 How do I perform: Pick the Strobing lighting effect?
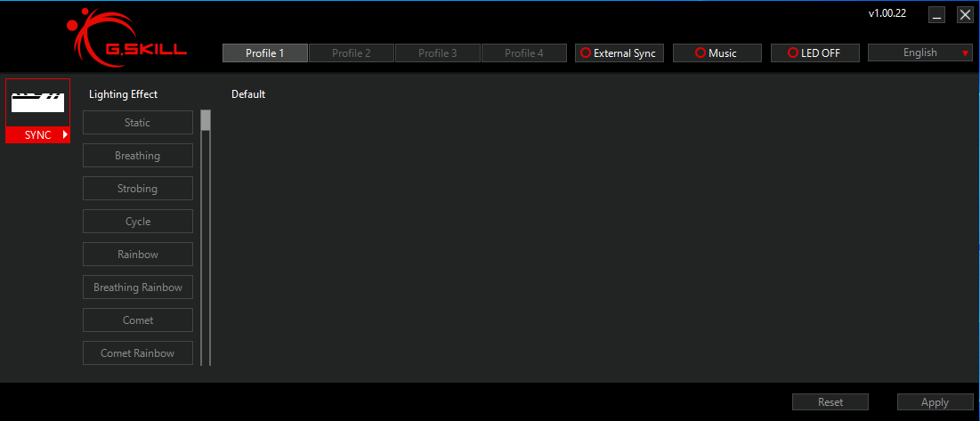pos(138,189)
